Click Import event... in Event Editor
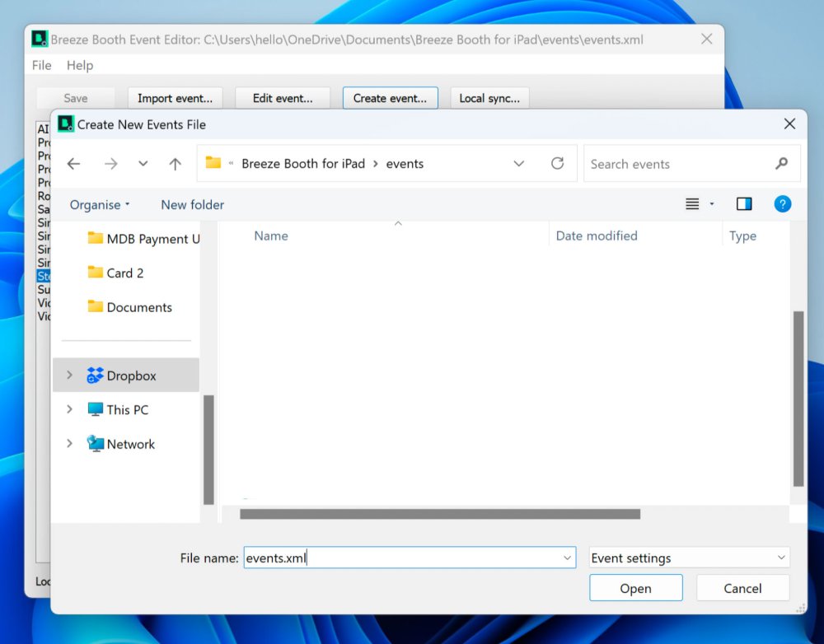 [175, 98]
